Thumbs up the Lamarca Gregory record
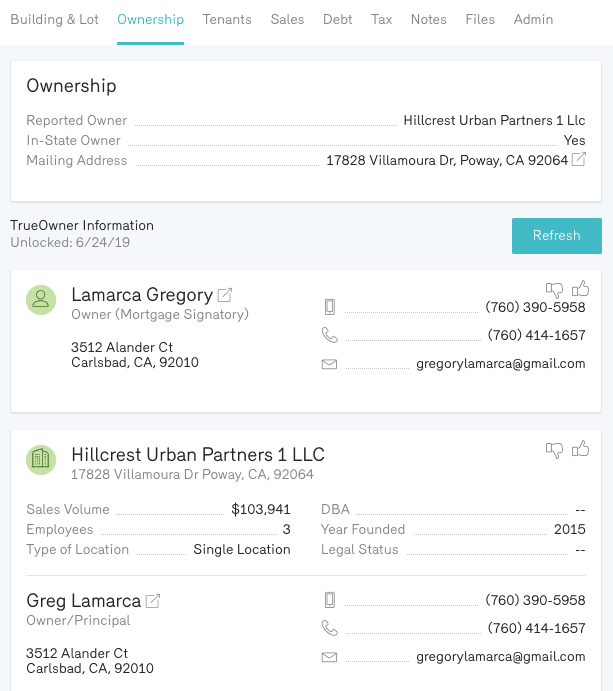This screenshot has width=613, height=691. (580, 289)
